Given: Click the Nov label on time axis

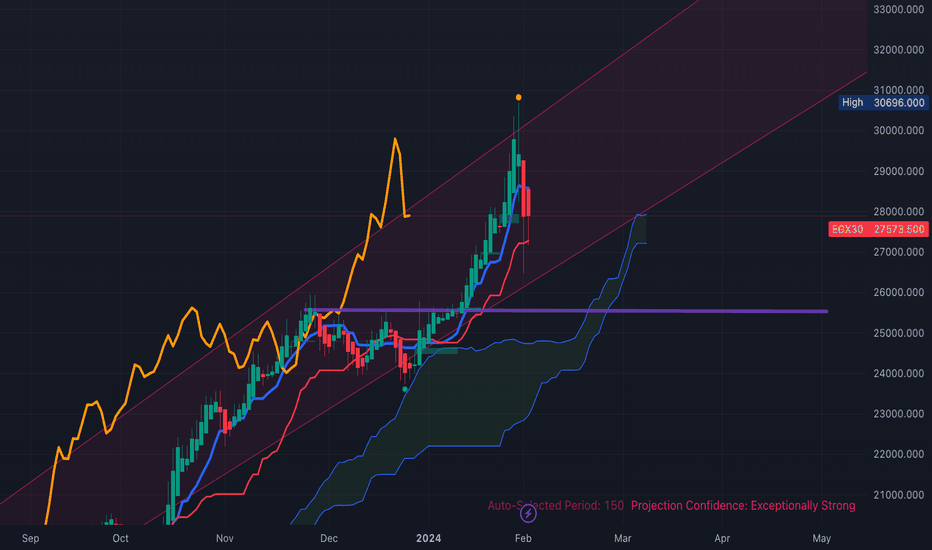Looking at the screenshot, I should pos(225,538).
